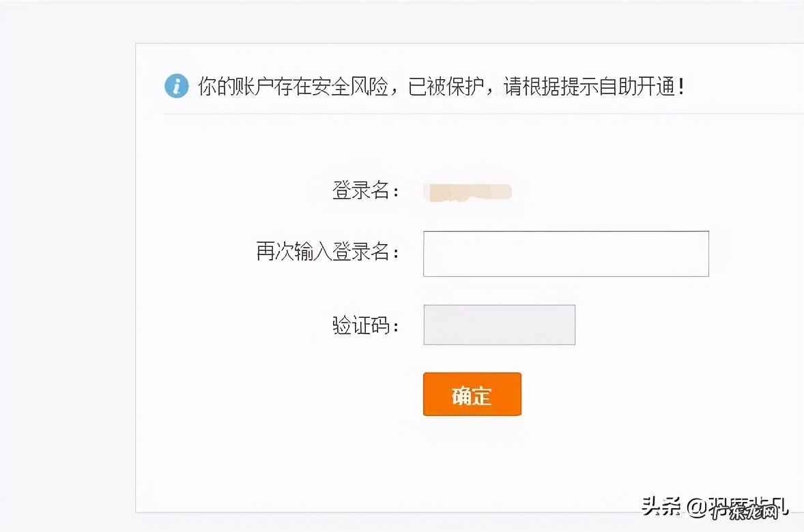The height and width of the screenshot is (532, 804).
Task: Click the empty login name confirmation field
Action: pyautogui.click(x=565, y=253)
